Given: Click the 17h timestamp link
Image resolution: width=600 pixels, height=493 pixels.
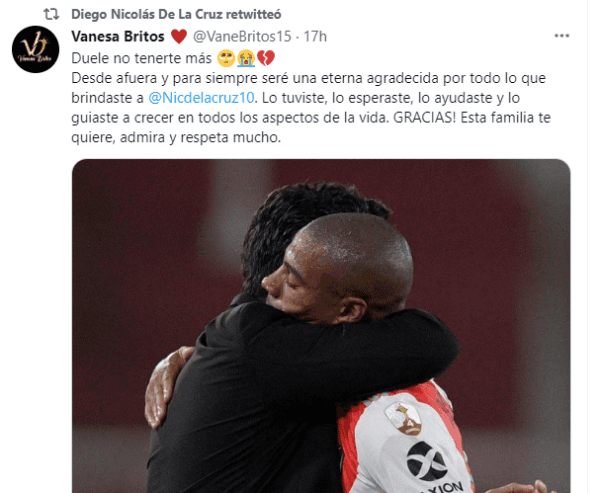Looking at the screenshot, I should click(x=315, y=37).
